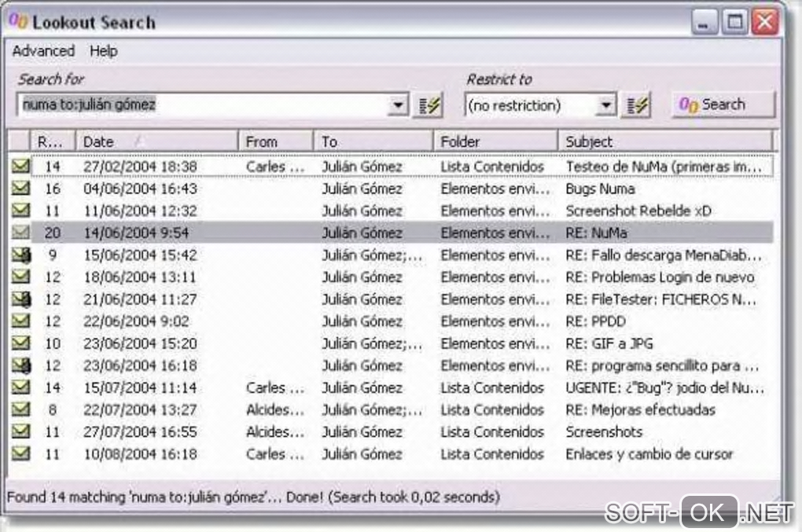This screenshot has height=532, width=802.
Task: Open the Restrict to dropdown arrow
Action: tap(605, 105)
